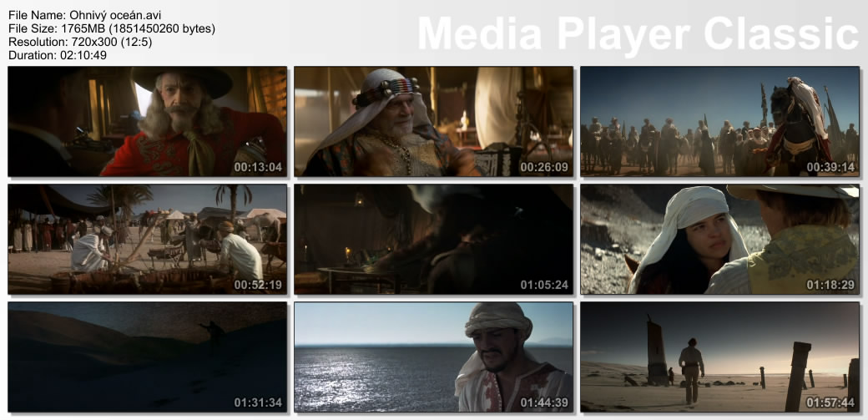Click the 00:13:04 timestamp label
This screenshot has height=420, width=868.
258,167
